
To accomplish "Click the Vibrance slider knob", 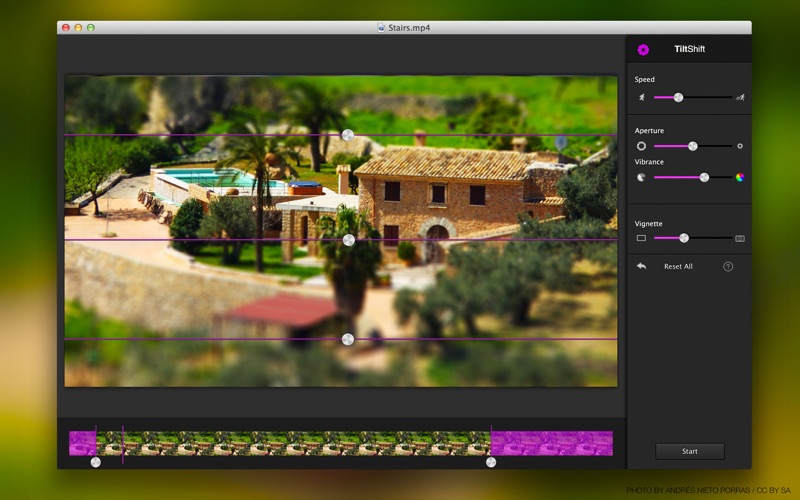I will (x=704, y=177).
